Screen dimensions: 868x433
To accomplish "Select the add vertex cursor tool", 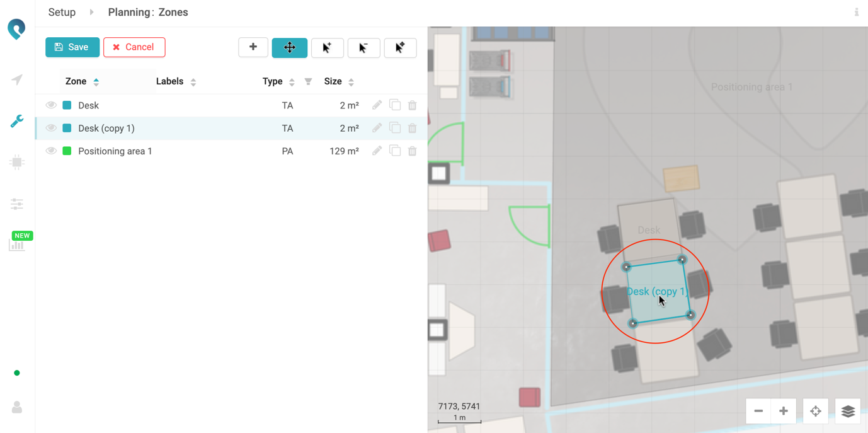I will pyautogui.click(x=327, y=48).
